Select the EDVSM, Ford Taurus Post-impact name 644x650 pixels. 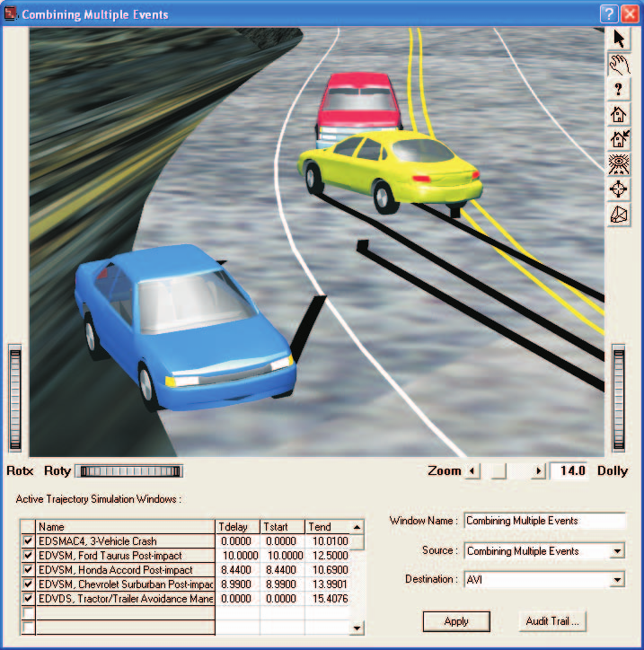[125, 556]
